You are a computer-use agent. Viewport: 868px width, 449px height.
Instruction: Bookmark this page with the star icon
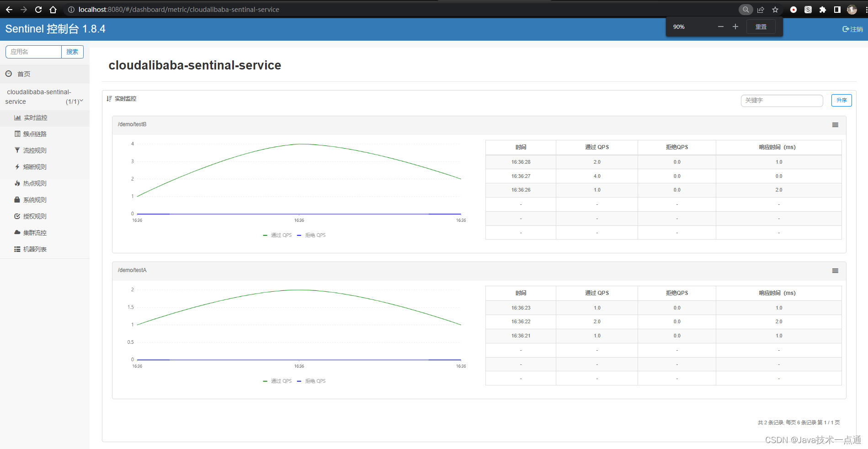(x=775, y=10)
